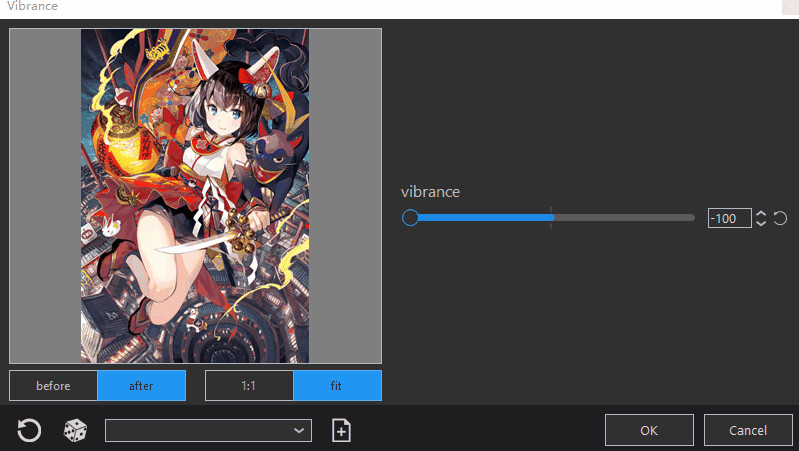Set preview zoom to 1:1

(x=249, y=386)
